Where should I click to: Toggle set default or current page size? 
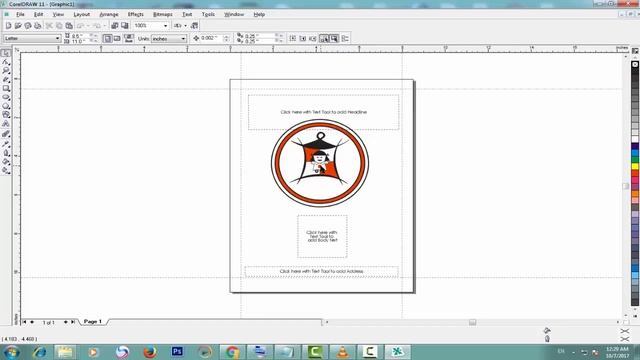pyautogui.click(x=129, y=38)
